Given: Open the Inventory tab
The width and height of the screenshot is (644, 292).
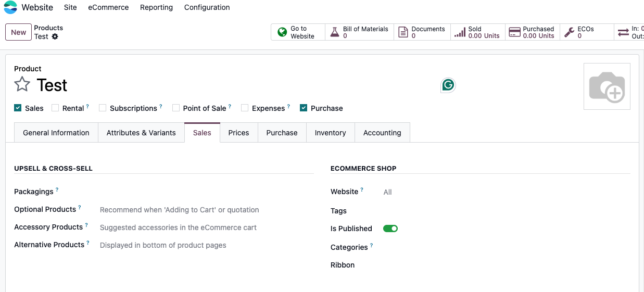Looking at the screenshot, I should coord(330,133).
